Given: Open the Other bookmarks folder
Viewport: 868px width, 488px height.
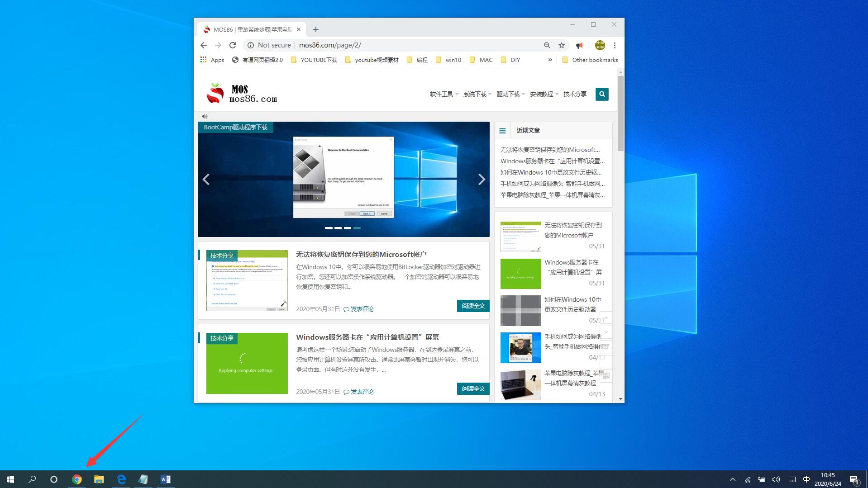Looking at the screenshot, I should [590, 60].
